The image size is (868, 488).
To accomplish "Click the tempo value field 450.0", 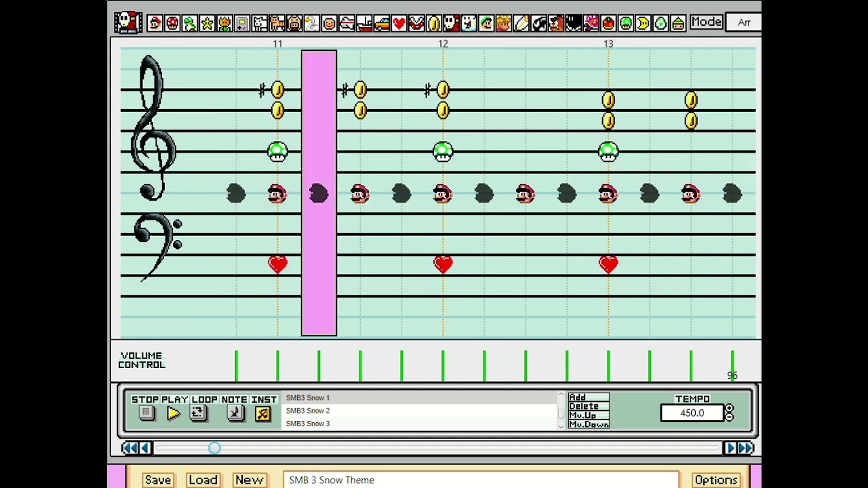I will click(x=692, y=413).
